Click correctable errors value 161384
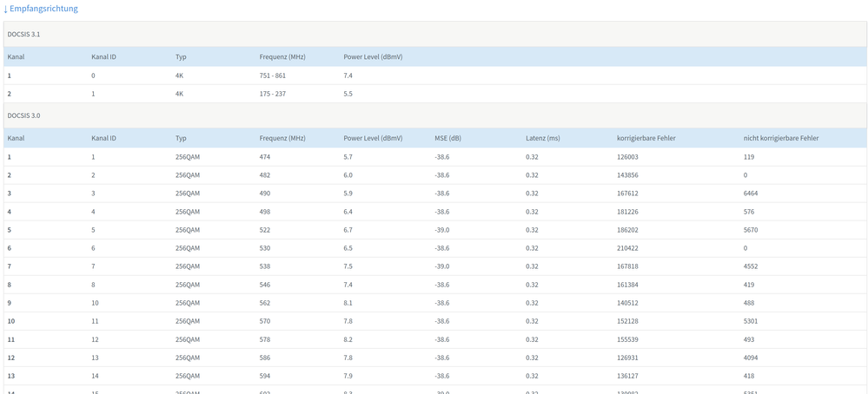This screenshot has height=394, width=868. coord(627,285)
